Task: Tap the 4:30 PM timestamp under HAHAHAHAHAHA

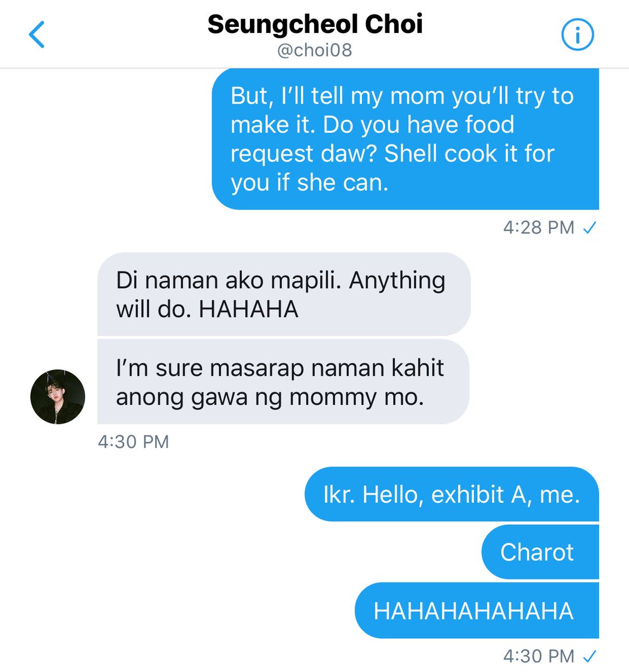Action: [x=539, y=656]
